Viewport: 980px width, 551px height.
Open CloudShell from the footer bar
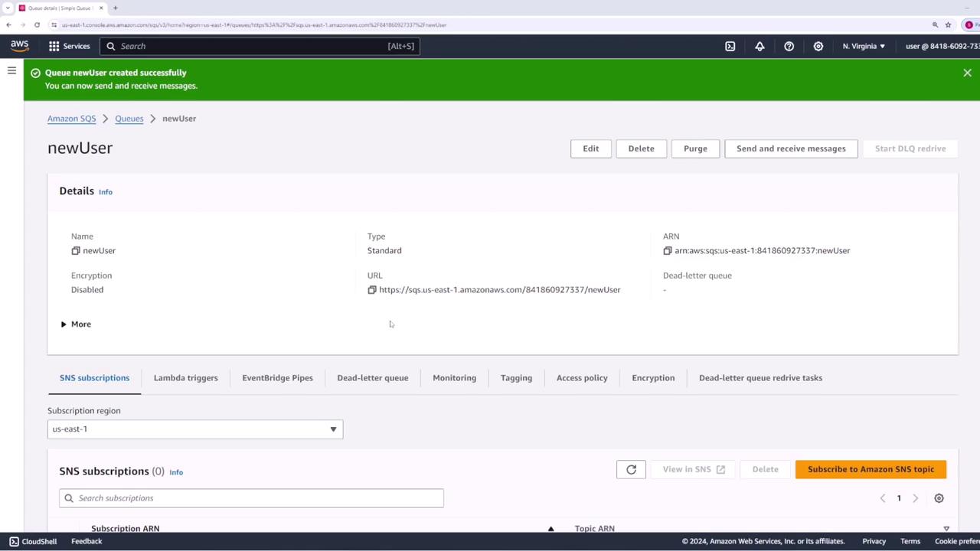click(x=33, y=541)
